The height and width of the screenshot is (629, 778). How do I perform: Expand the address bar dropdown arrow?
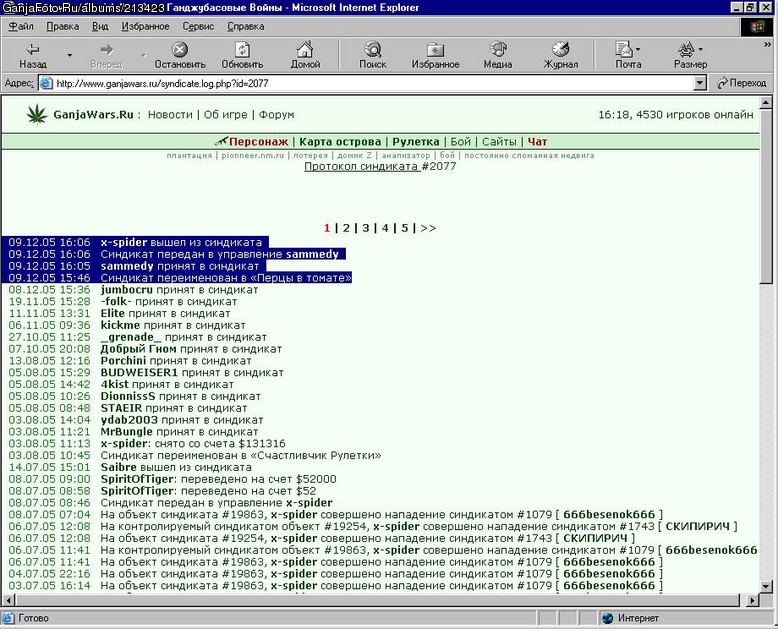(700, 83)
